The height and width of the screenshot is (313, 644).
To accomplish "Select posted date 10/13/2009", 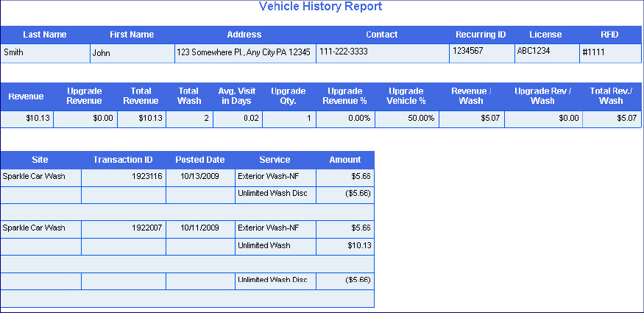I will [x=199, y=176].
